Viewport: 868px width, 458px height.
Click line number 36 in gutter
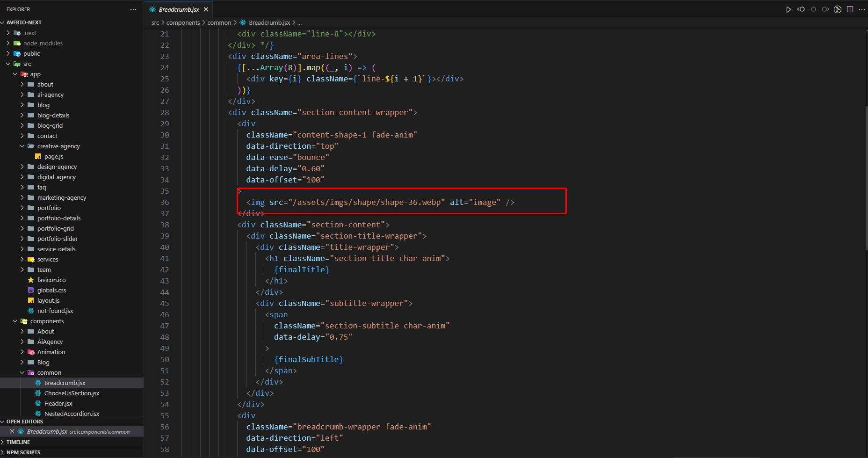164,202
